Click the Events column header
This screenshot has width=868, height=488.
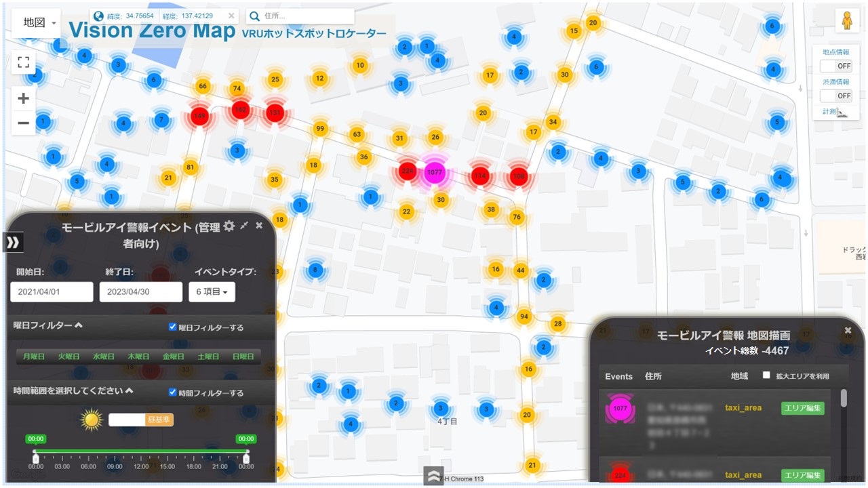(618, 376)
